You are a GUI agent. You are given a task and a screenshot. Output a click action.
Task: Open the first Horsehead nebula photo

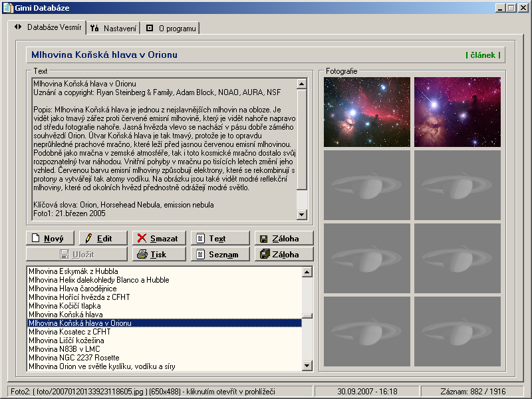(367, 112)
